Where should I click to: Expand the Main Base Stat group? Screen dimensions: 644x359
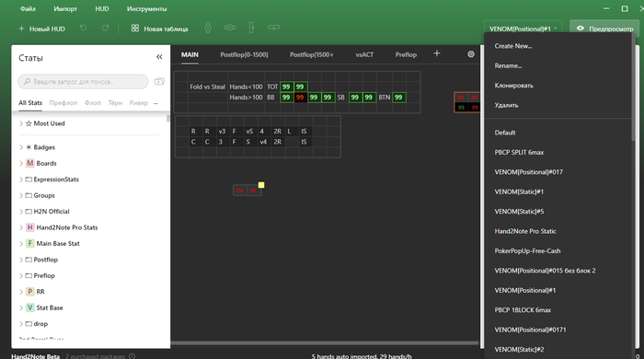coord(21,243)
